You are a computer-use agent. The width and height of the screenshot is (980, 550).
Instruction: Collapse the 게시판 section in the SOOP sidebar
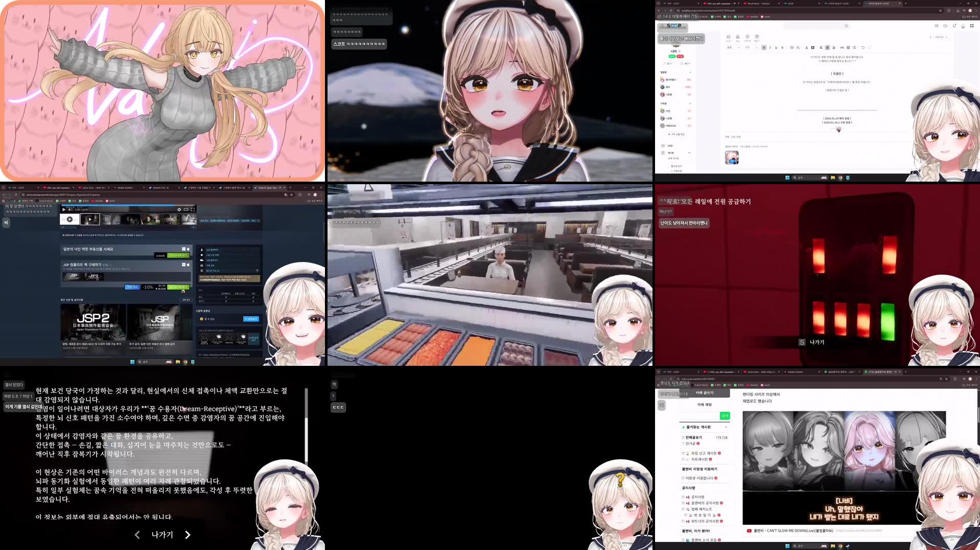click(690, 153)
